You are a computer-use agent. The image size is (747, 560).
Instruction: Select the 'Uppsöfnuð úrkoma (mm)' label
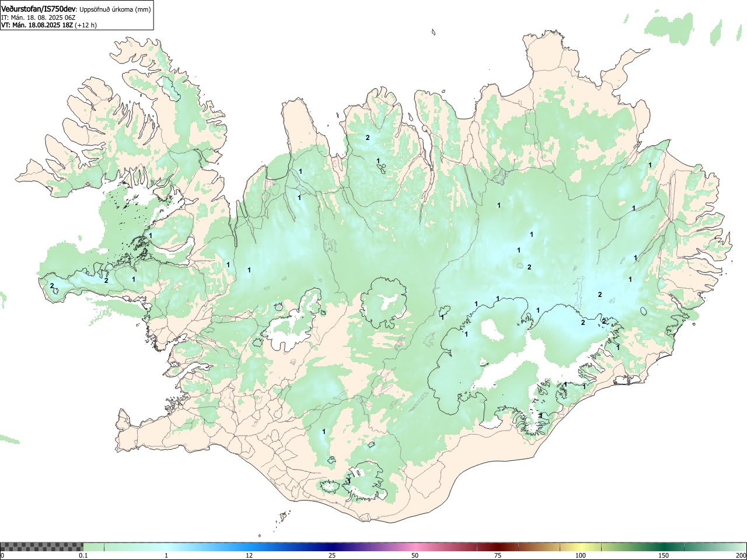coord(115,9)
